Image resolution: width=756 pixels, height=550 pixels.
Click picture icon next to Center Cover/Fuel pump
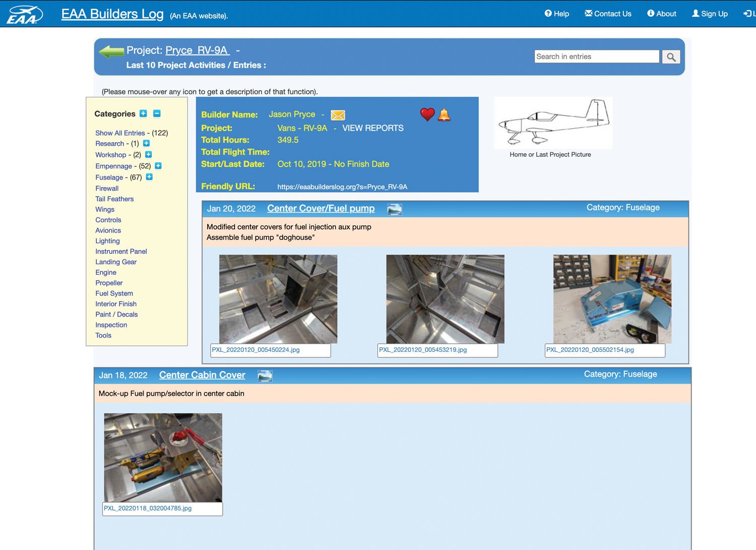395,209
